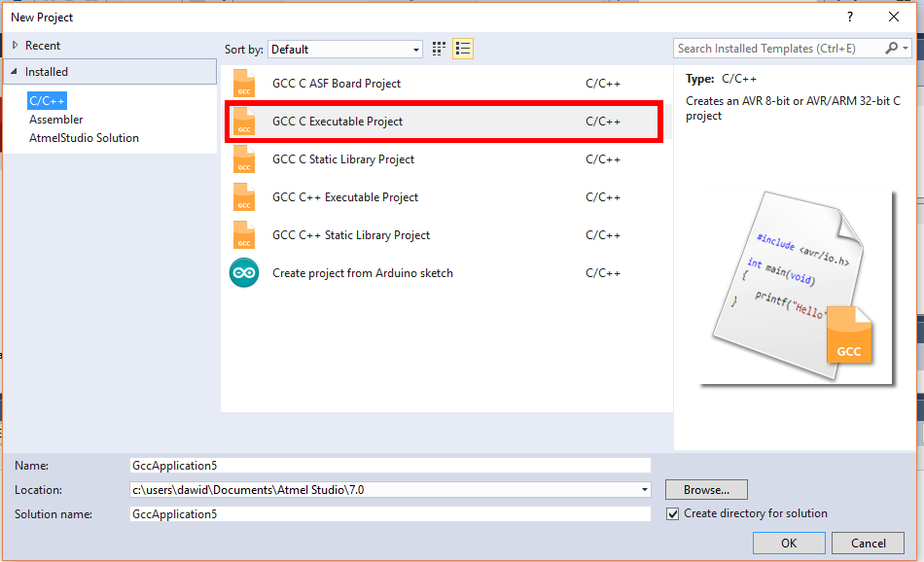Toggle Create directory for solution checkbox
924x562 pixels.
pyautogui.click(x=672, y=513)
